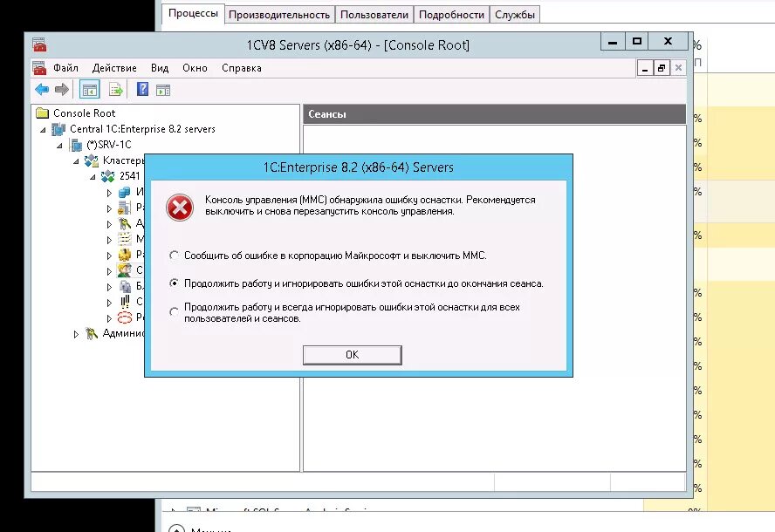Image resolution: width=775 pixels, height=532 pixels.
Task: Collapse the 2541 cluster node
Action: click(x=93, y=177)
